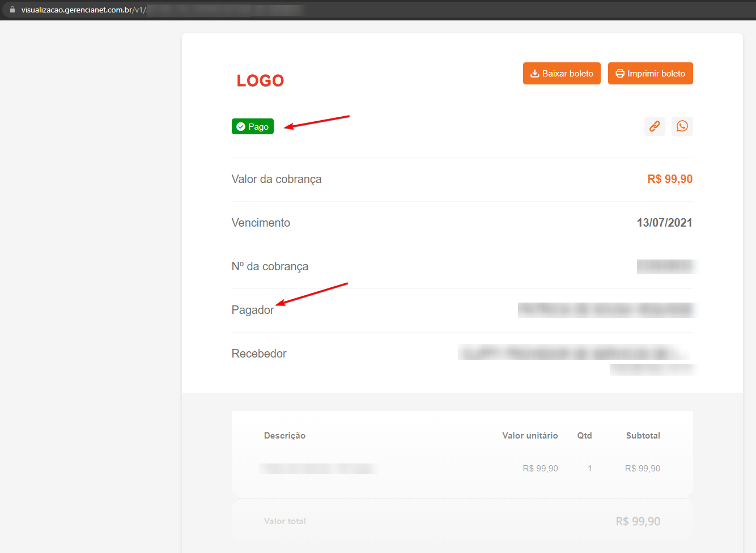The height and width of the screenshot is (553, 756).
Task: Share the boleto via WhatsApp icon
Action: pyautogui.click(x=682, y=126)
